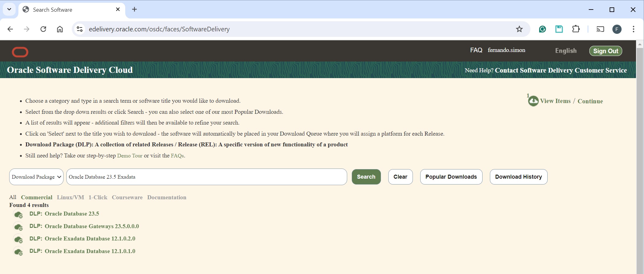The image size is (644, 274).
Task: View site information icon in address bar
Action: 80,29
